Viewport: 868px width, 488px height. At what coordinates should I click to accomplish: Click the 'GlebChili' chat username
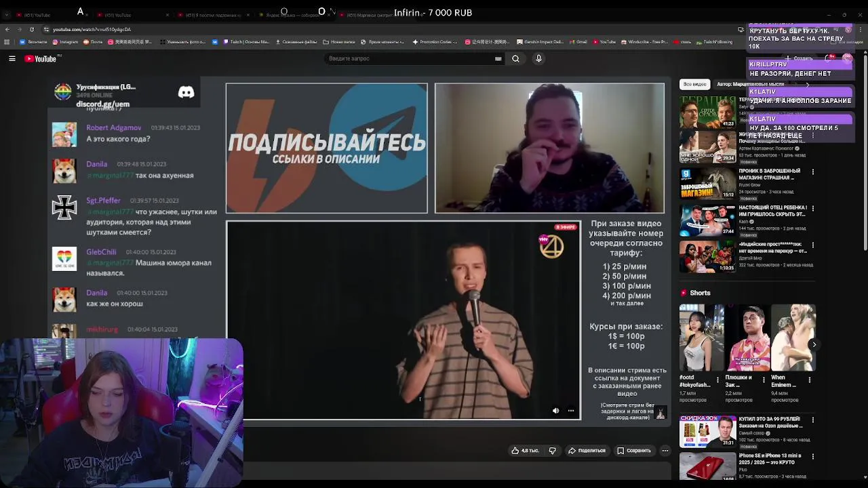101,252
